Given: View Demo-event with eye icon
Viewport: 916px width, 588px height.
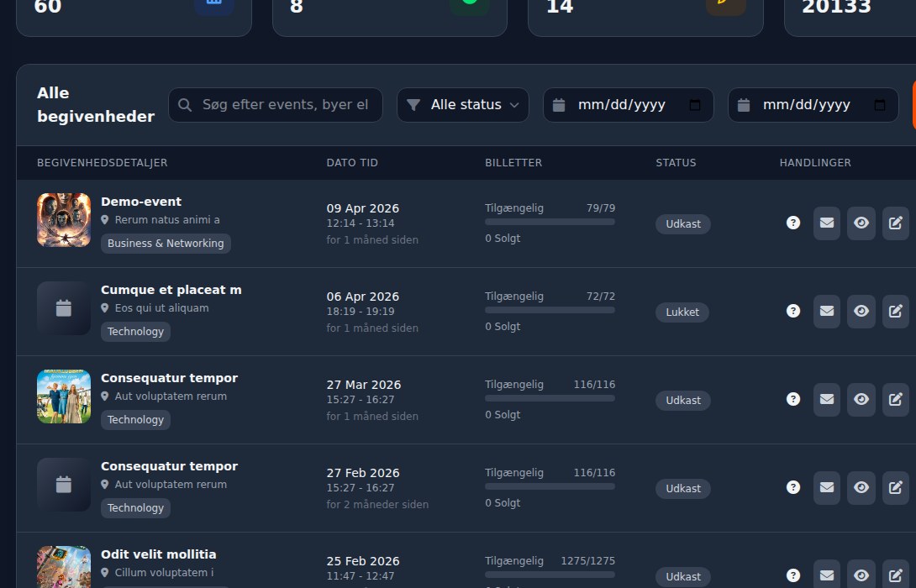Looking at the screenshot, I should [x=861, y=223].
